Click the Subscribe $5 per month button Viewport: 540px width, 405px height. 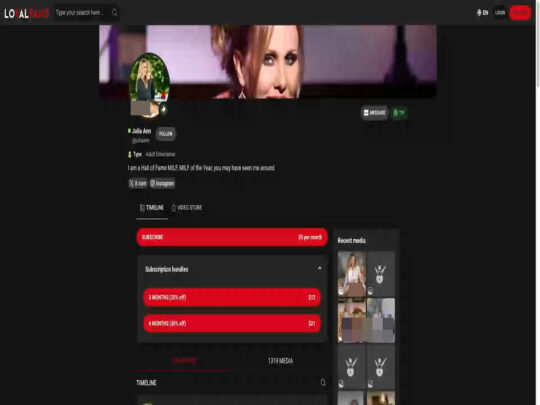(232, 237)
